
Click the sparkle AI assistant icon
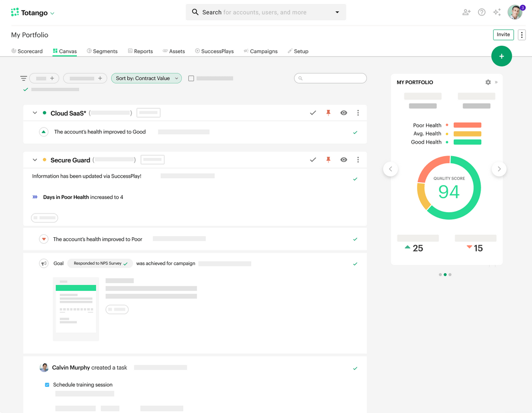[497, 12]
